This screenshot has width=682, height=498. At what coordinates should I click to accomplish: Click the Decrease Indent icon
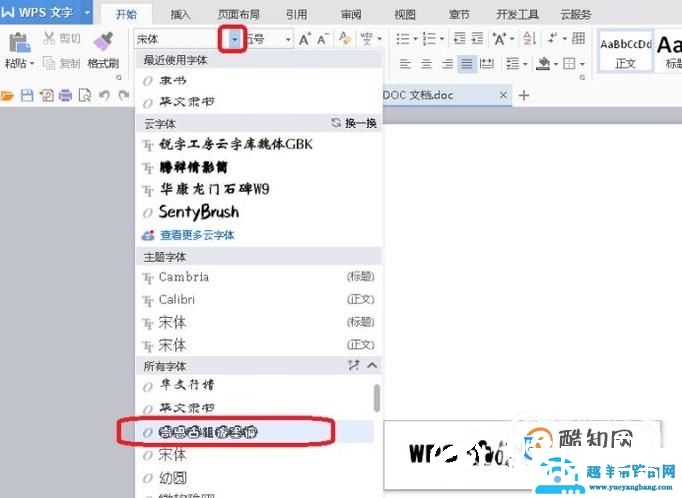coord(459,38)
